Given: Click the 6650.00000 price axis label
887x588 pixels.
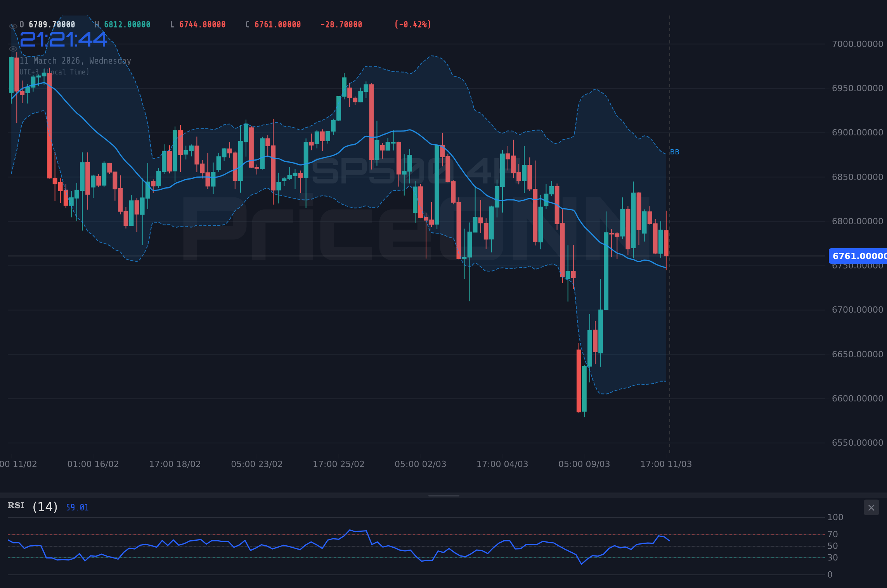Looking at the screenshot, I should tap(858, 354).
